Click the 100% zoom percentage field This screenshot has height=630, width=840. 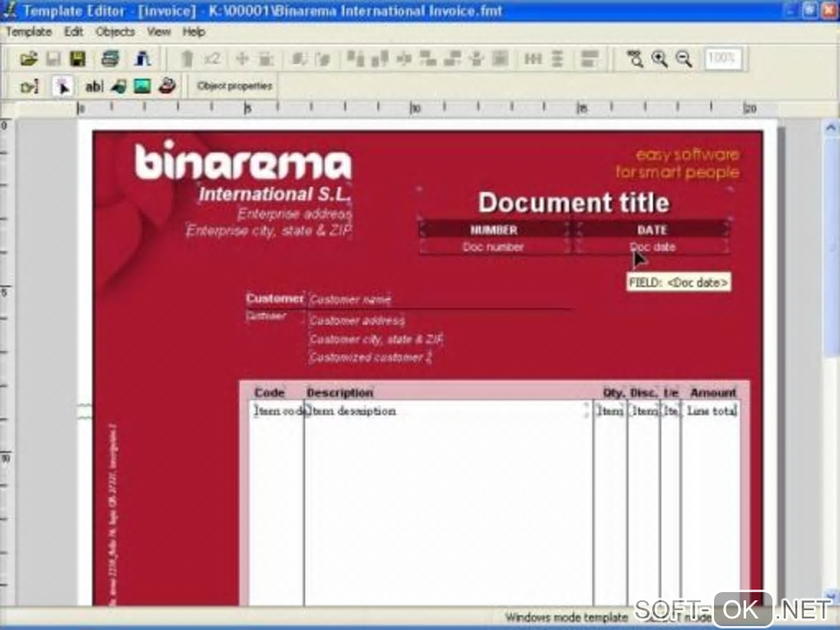(x=723, y=58)
